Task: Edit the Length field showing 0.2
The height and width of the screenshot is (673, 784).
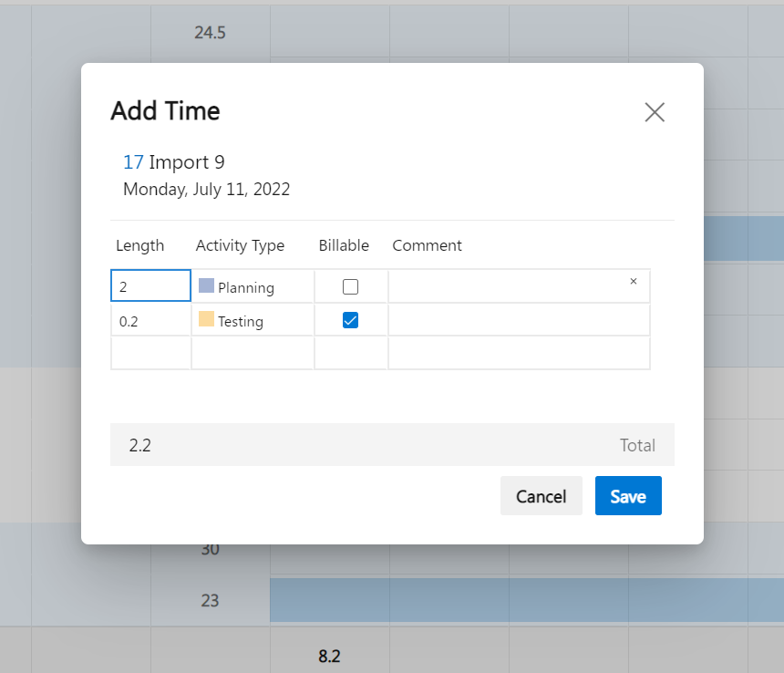Action: [150, 320]
